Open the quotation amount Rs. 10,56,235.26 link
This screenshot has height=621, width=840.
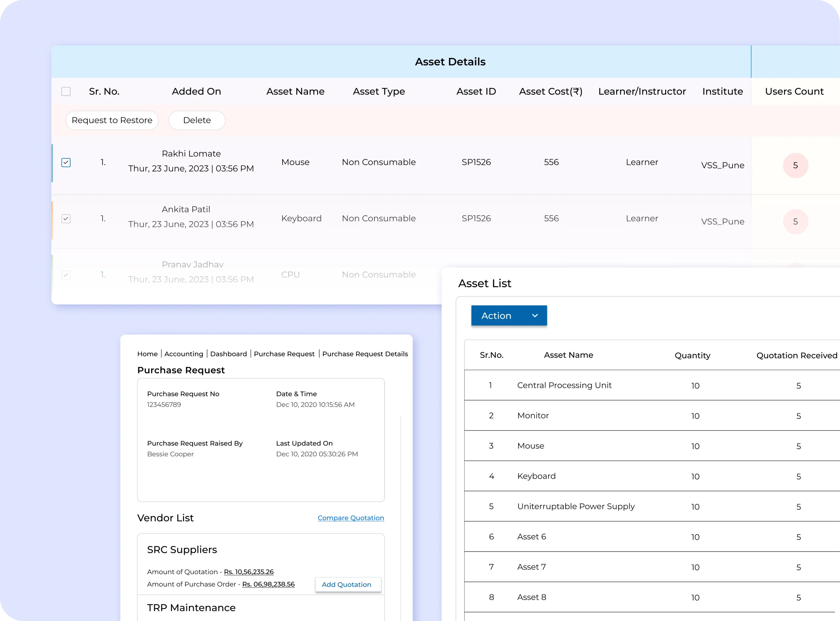249,572
